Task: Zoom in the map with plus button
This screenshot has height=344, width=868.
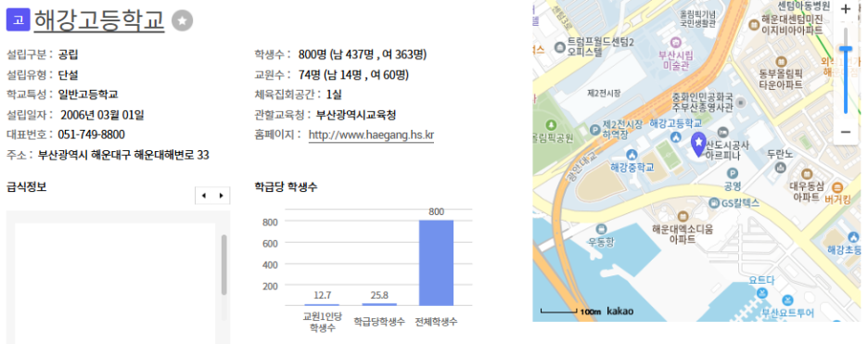Action: pos(846,9)
